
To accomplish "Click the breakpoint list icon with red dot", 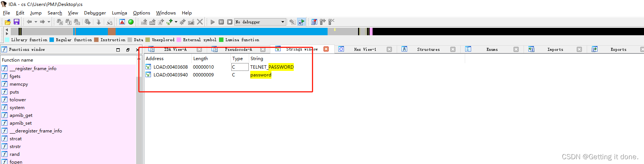I will tap(314, 22).
